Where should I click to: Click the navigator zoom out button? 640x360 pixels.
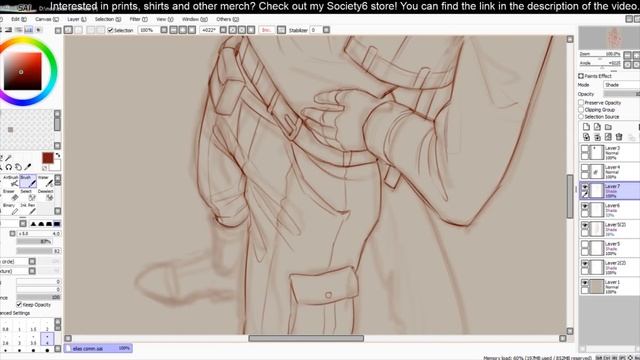point(627,55)
